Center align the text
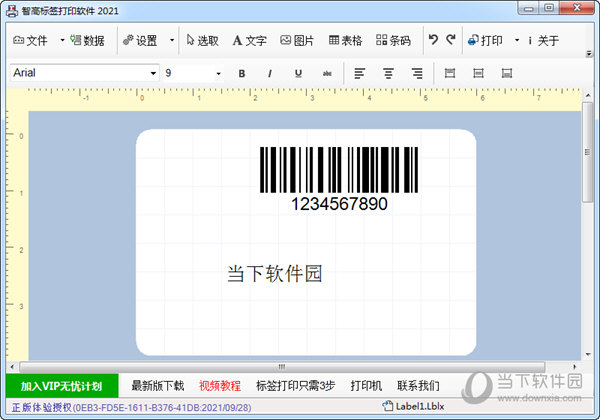 (388, 73)
